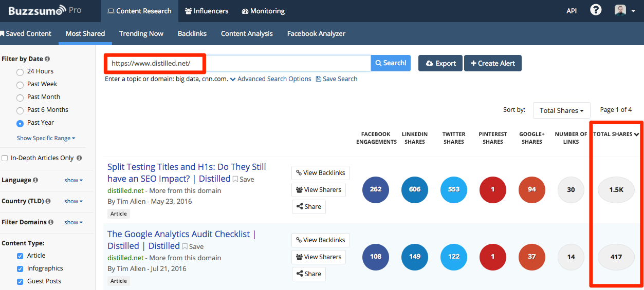The width and height of the screenshot is (644, 290).
Task: Click Facebook engagements circle showing 262
Action: tap(376, 189)
